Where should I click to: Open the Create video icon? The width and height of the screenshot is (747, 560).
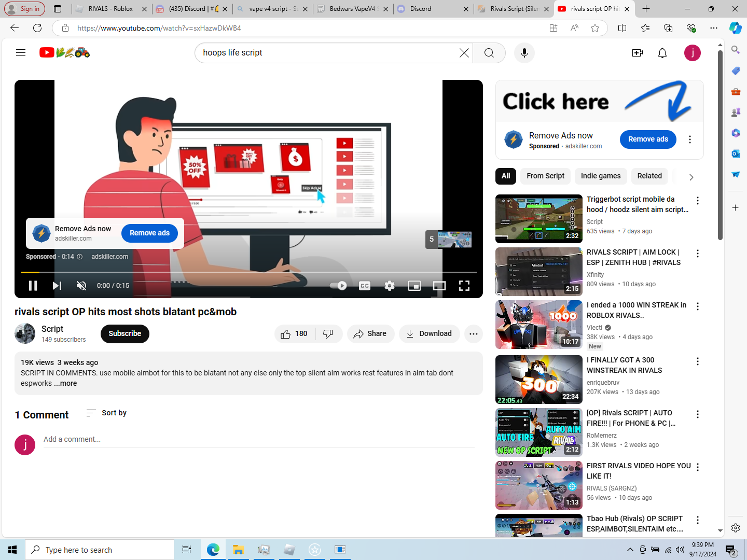click(638, 53)
